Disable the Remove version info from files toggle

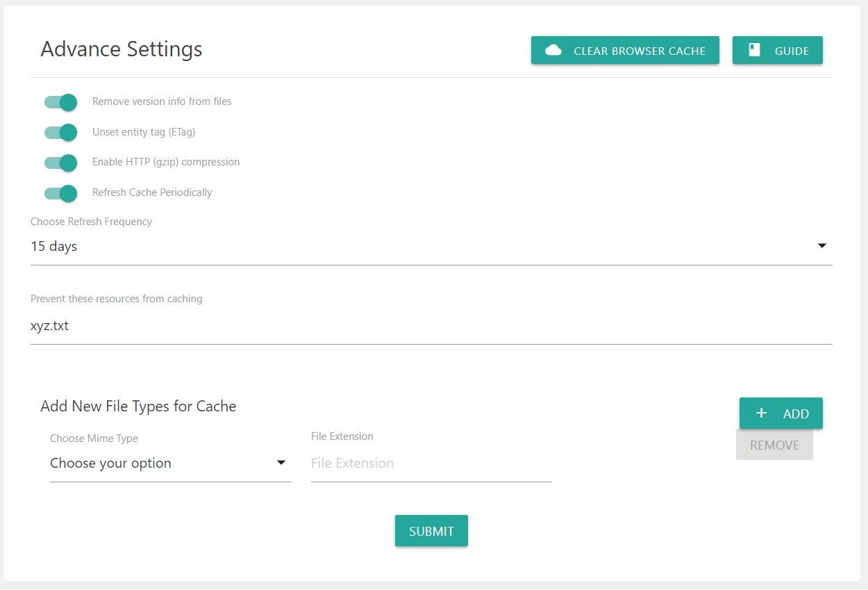tap(61, 102)
